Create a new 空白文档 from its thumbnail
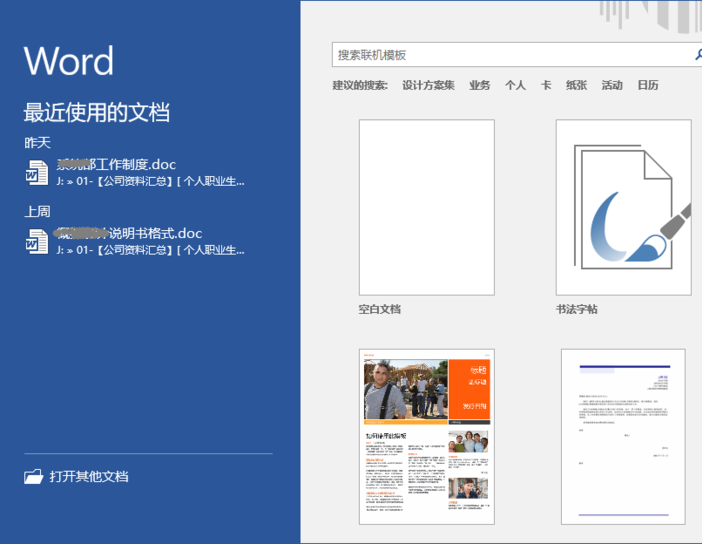Viewport: 702px width, 544px height. [426, 207]
